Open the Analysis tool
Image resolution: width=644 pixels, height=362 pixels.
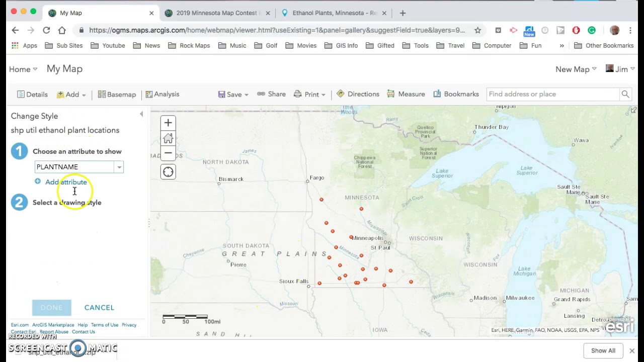pos(163,94)
